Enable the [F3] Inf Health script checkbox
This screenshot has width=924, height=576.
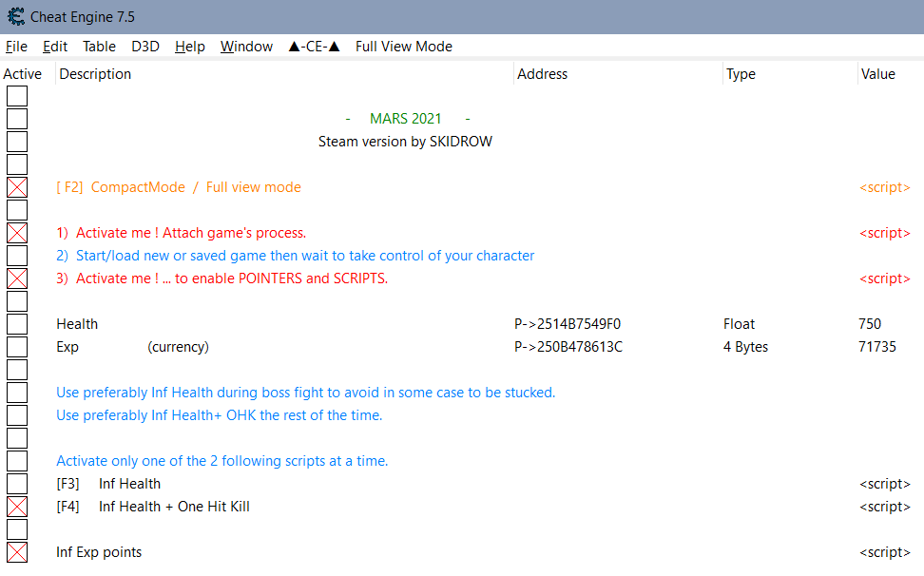point(17,484)
